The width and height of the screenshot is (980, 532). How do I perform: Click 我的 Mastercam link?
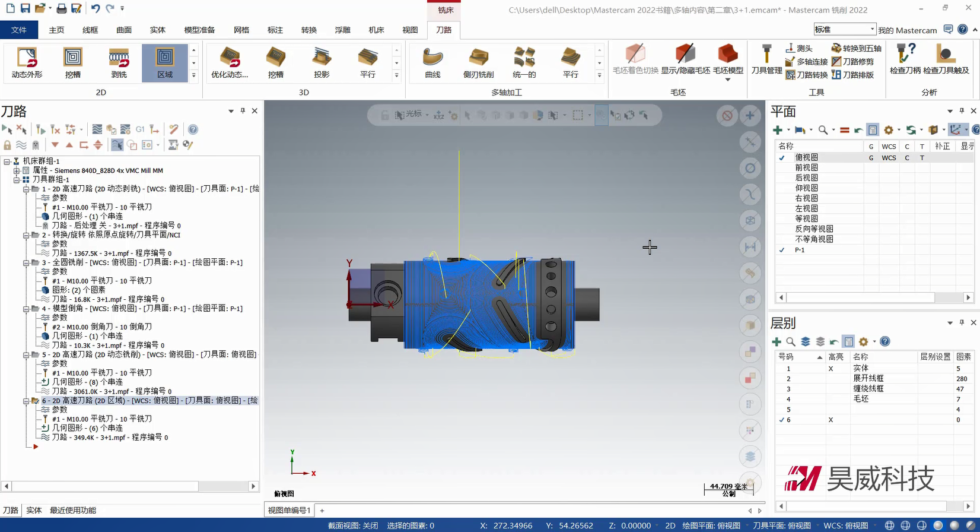(908, 30)
